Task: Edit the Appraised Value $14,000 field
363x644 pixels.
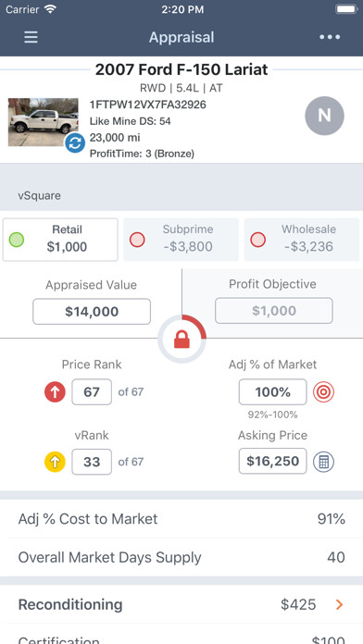Action: click(x=92, y=311)
